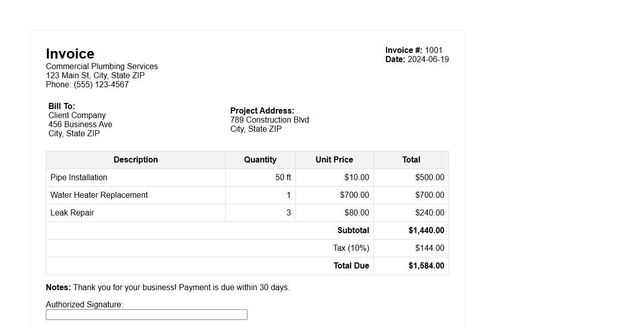Click the $240.00 total cell
Viewport: 644px width, 328px height.
coord(429,212)
